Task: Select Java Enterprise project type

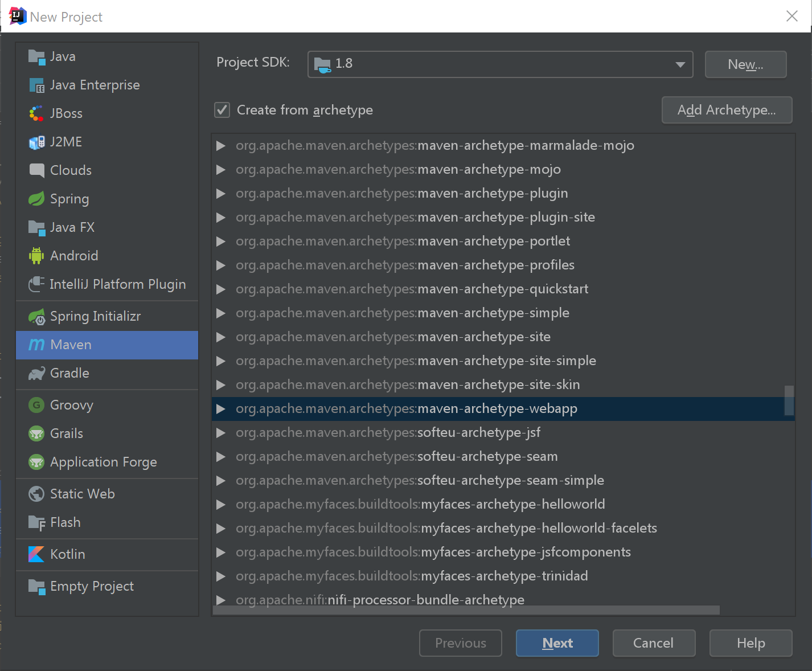Action: 107,85
